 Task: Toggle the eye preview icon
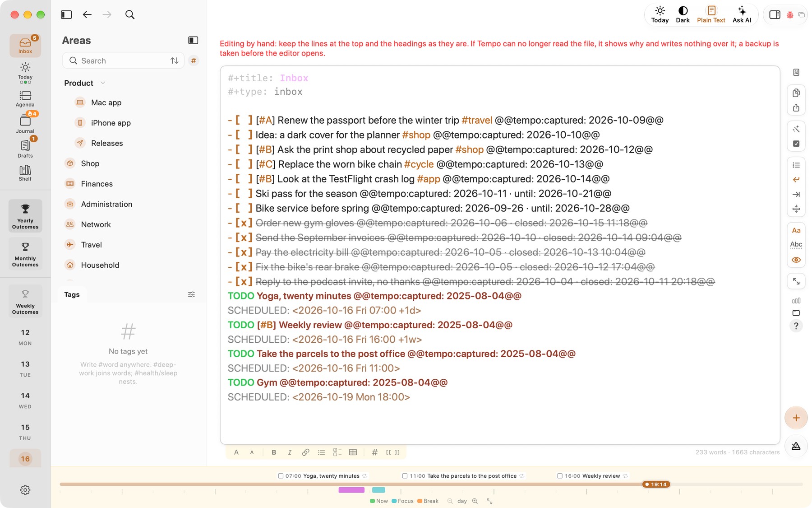pyautogui.click(x=796, y=260)
